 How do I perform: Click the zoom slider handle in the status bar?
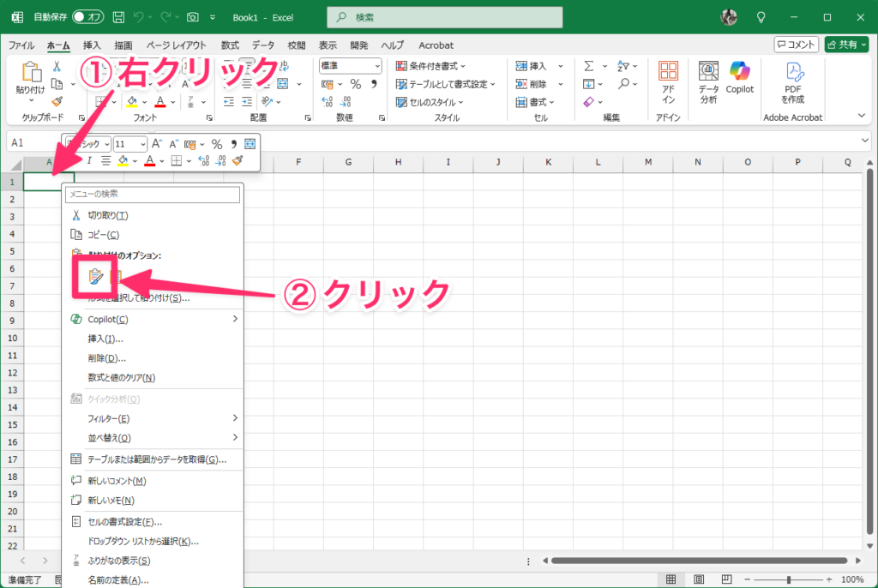pos(789,579)
